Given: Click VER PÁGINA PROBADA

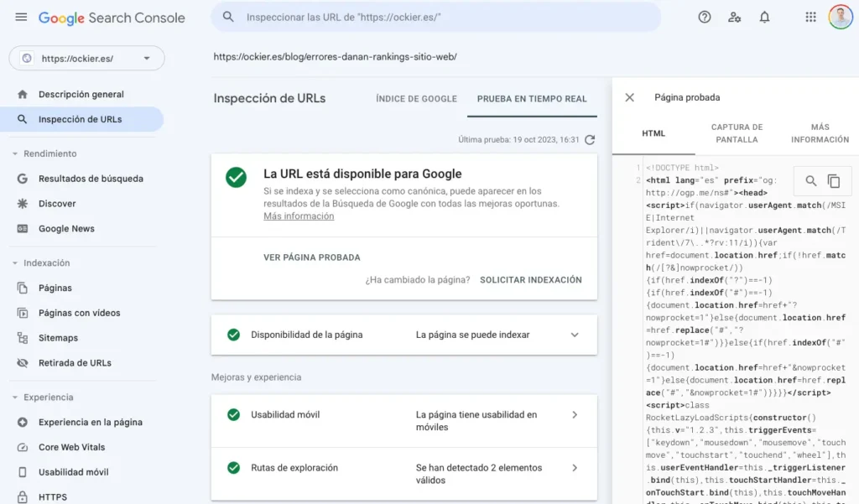Looking at the screenshot, I should click(x=312, y=257).
